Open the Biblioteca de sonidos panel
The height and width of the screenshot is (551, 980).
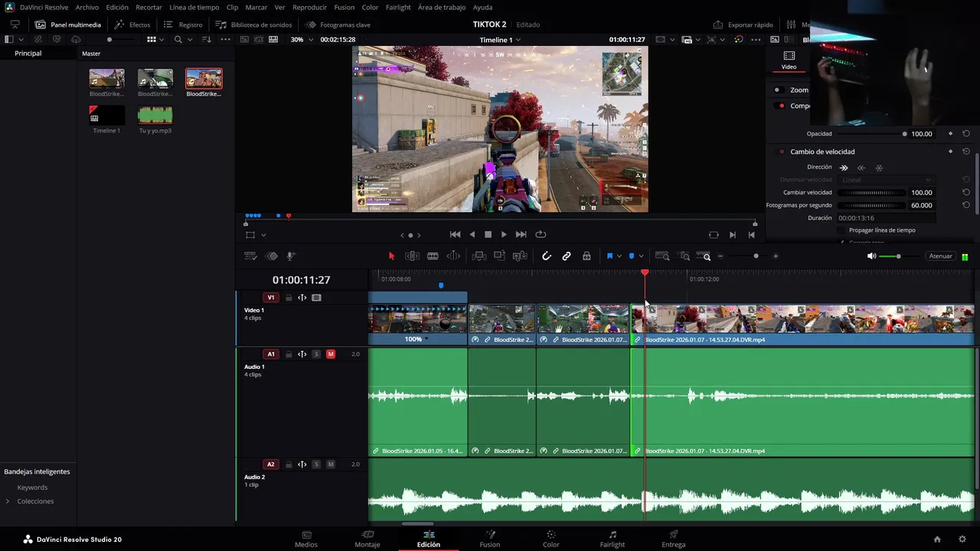(253, 24)
